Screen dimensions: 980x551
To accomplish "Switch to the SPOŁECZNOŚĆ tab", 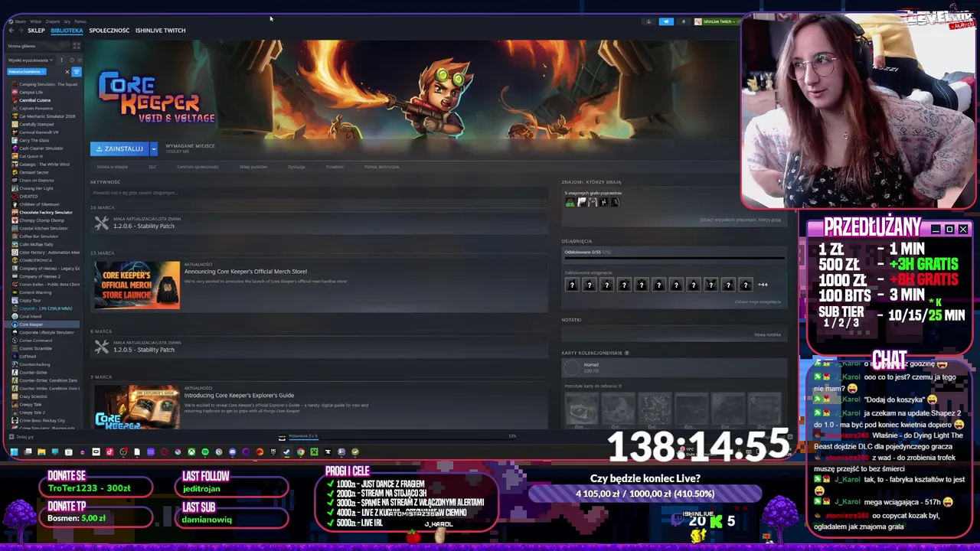I will coord(109,31).
